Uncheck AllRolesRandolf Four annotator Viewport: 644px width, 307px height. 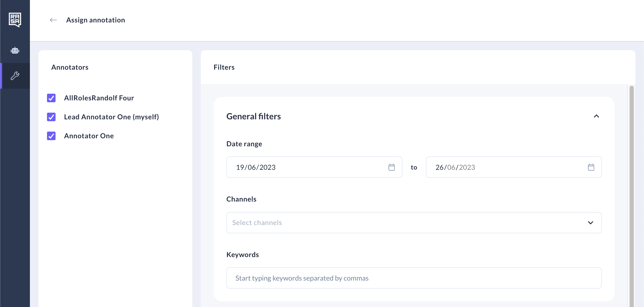(51, 98)
